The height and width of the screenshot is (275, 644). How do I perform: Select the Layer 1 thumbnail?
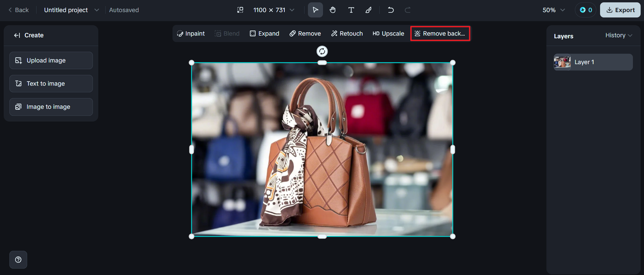pos(562,62)
